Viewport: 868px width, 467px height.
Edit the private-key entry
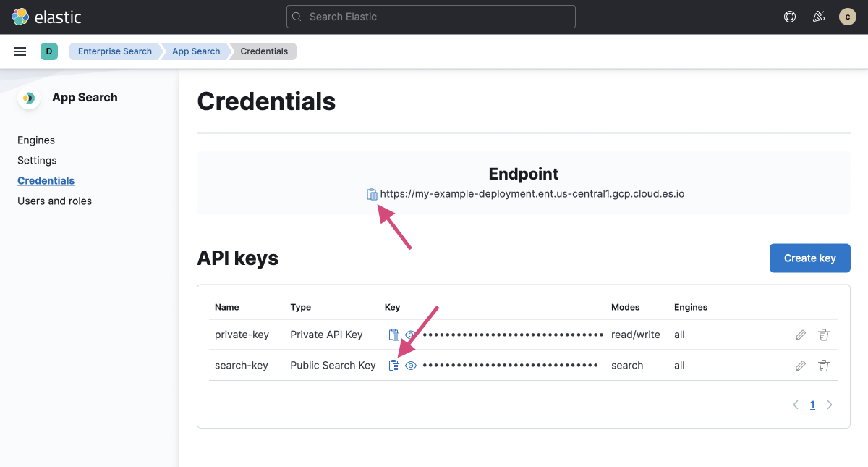[x=800, y=335]
